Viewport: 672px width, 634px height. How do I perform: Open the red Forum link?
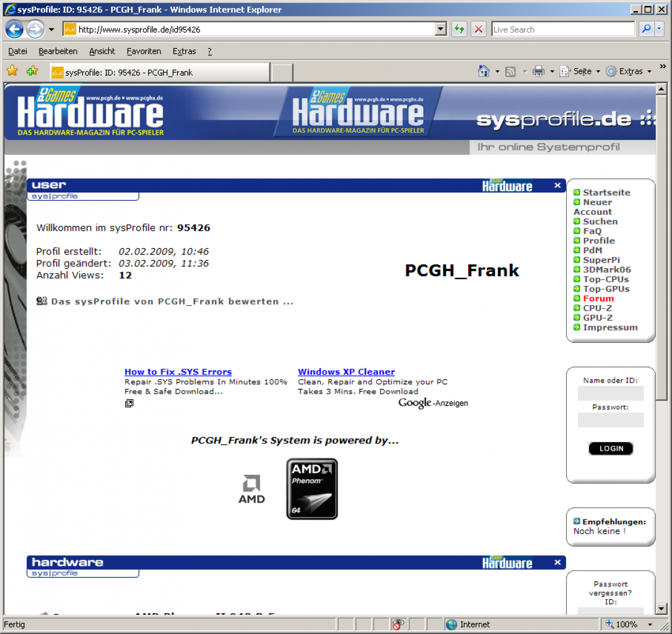(x=598, y=298)
